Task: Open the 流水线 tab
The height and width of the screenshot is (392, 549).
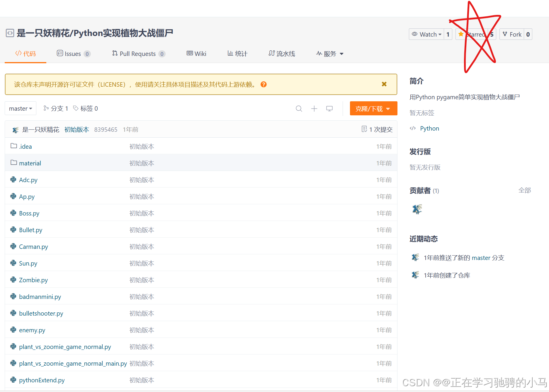Action: (x=282, y=54)
